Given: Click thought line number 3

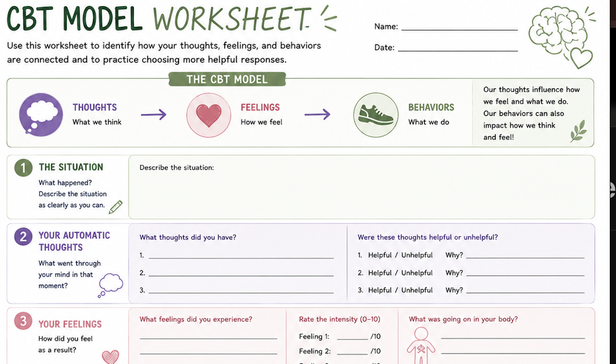Looking at the screenshot, I should point(241,293).
